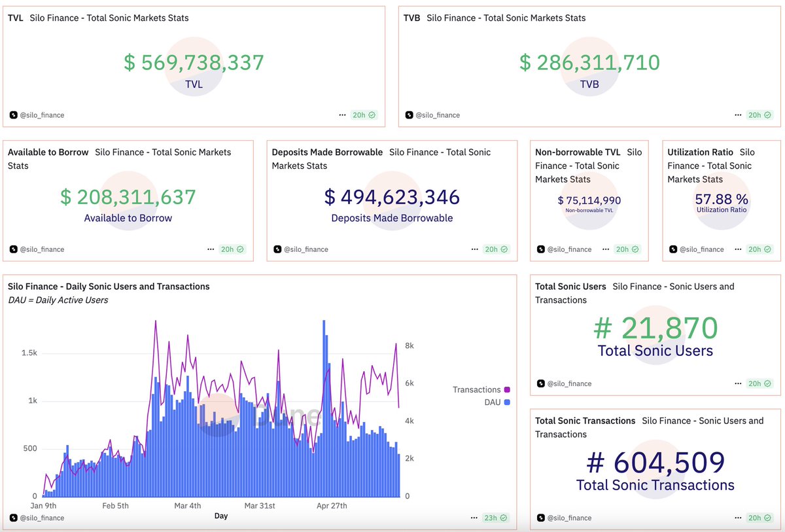785x532 pixels.
Task: Click the 'DAU = Daily Active Users' subtitle
Action: coord(58,300)
